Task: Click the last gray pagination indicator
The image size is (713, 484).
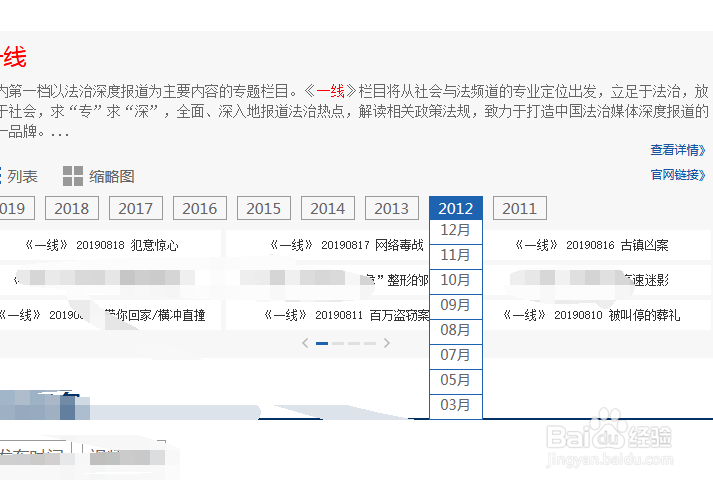Action: coord(370,343)
